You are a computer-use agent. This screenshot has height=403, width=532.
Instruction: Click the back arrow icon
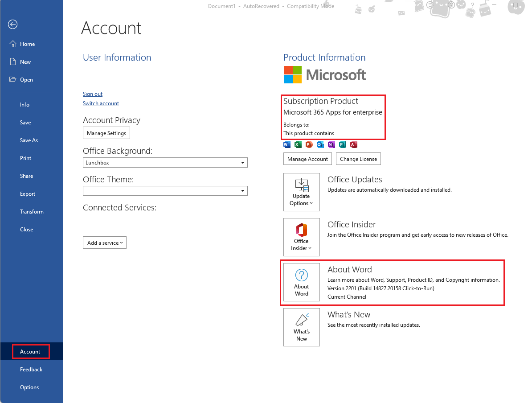12,24
